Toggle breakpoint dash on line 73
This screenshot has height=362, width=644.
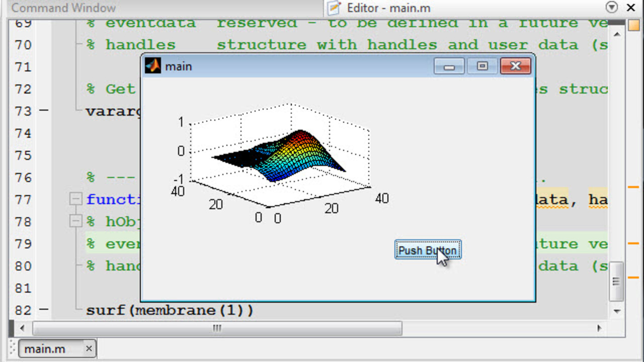click(x=44, y=111)
